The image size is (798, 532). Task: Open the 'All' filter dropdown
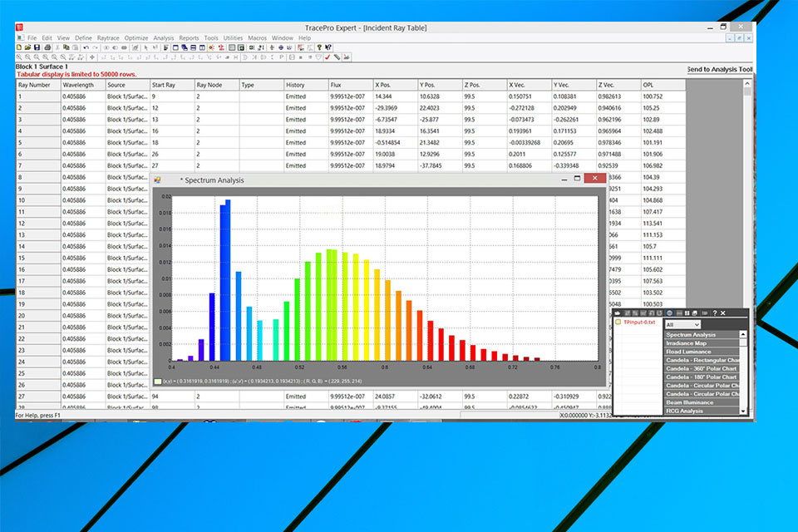point(682,324)
